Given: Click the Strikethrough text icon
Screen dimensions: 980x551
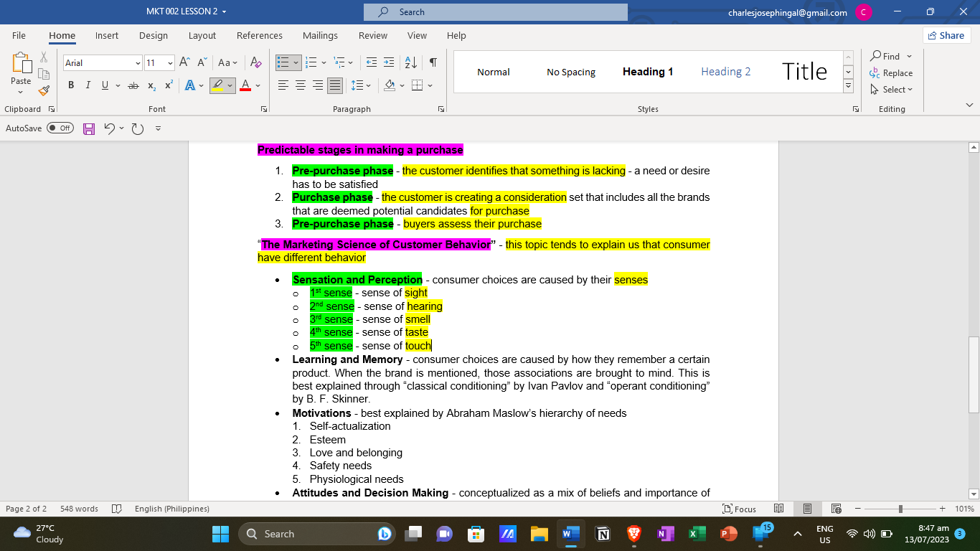Looking at the screenshot, I should point(133,85).
